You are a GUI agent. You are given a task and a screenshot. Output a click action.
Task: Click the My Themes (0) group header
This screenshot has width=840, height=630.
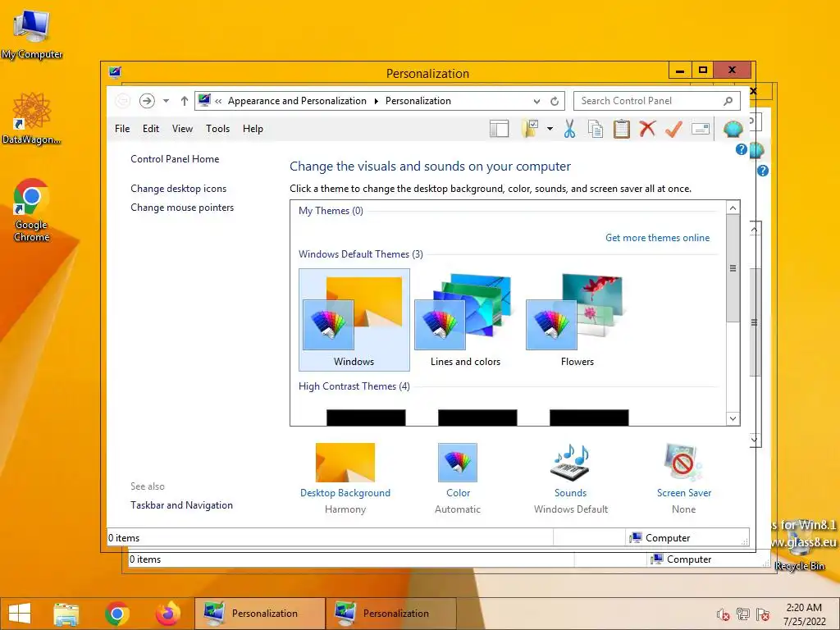pos(331,211)
